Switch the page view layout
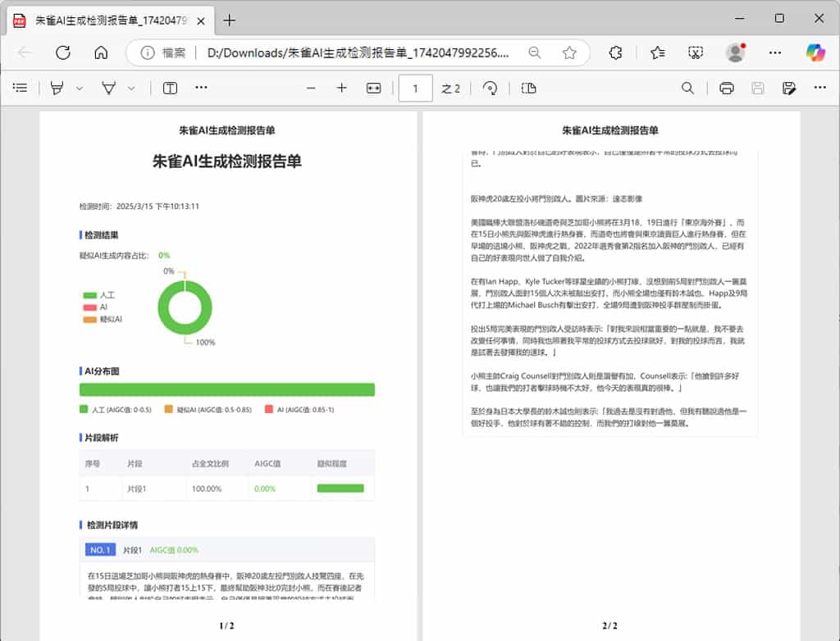 pos(529,88)
